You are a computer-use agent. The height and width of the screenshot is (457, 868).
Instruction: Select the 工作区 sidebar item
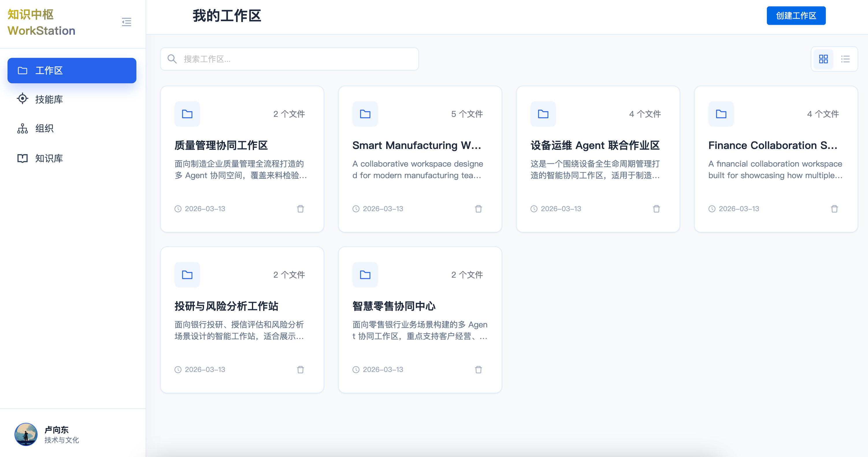click(72, 71)
